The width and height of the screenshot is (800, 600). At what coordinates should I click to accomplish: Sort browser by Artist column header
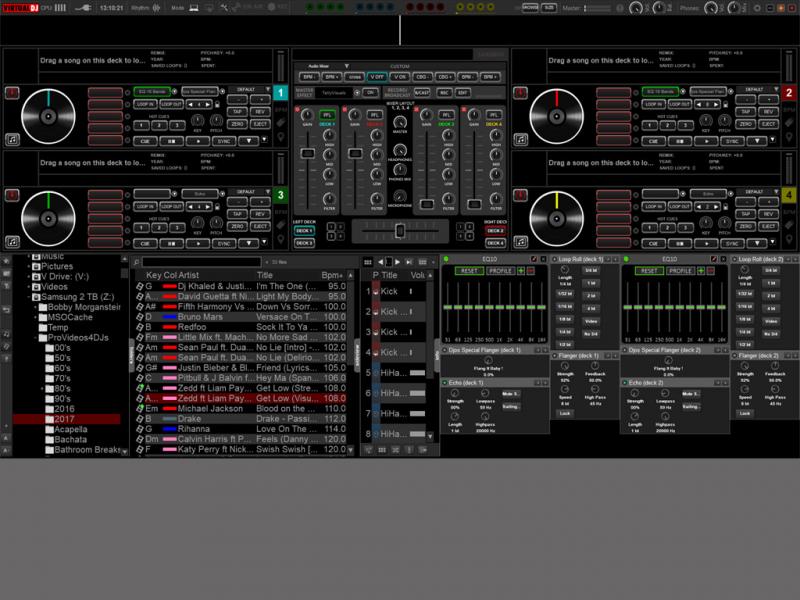tap(188, 275)
